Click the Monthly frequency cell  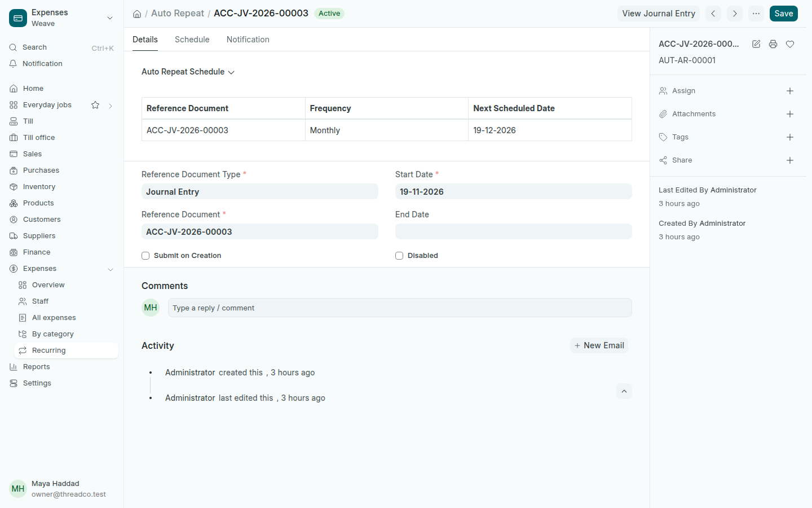point(387,130)
